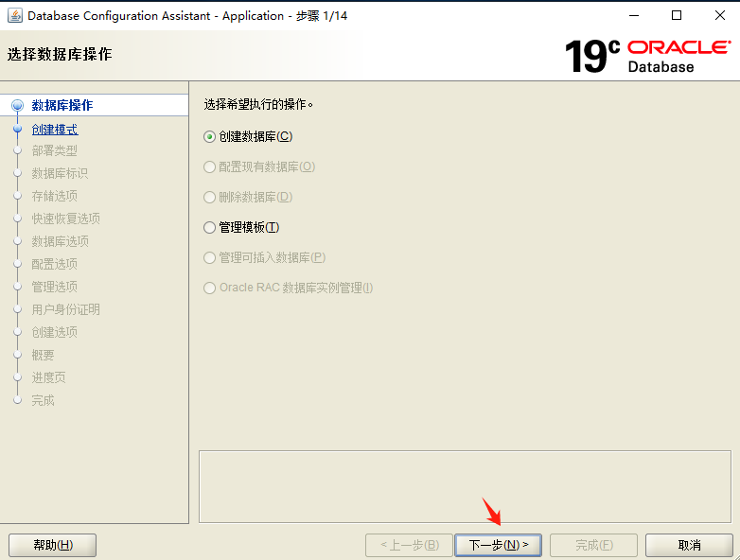Click the 选择数据库操作 page heading
This screenshot has width=740, height=560.
pos(60,54)
